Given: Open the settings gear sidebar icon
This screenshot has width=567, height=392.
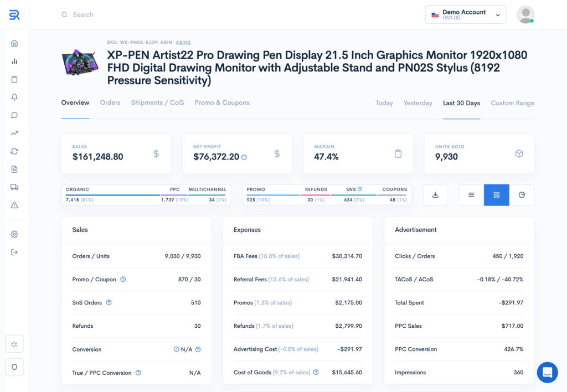Looking at the screenshot, I should [14, 234].
